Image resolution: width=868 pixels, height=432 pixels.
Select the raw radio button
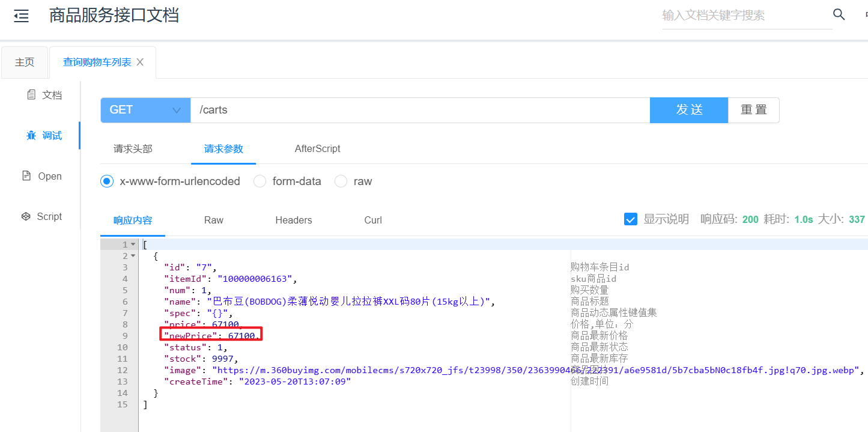click(x=341, y=181)
